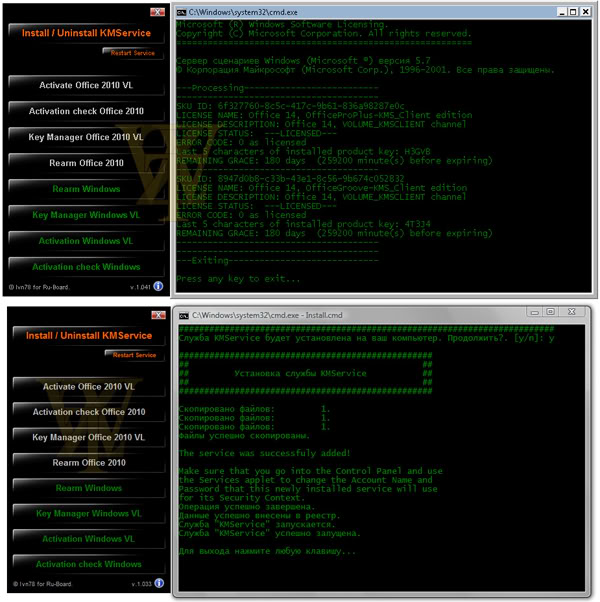
Task: Click Restart Service in the v.1.041 panel
Action: tap(133, 53)
